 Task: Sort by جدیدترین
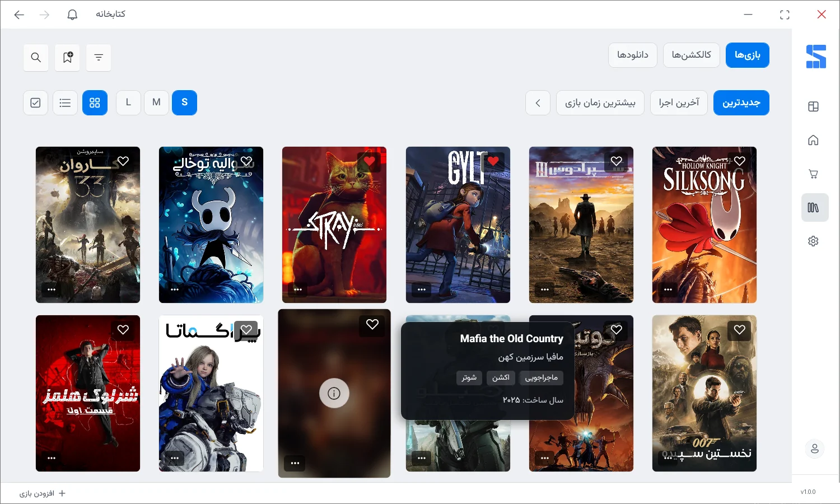(741, 103)
